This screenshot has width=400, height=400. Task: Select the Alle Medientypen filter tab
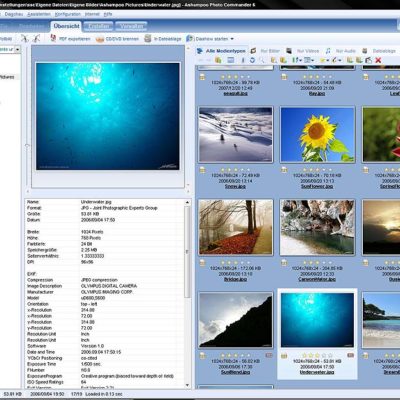point(222,51)
